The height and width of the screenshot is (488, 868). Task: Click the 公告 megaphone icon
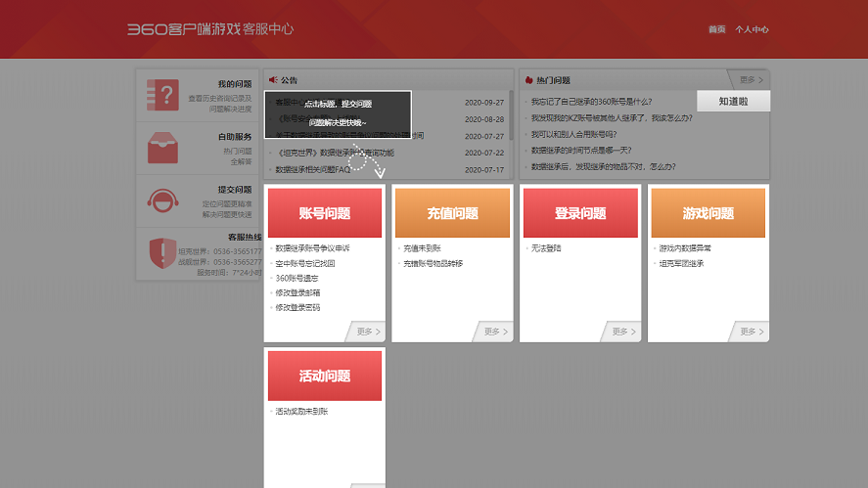(x=273, y=80)
